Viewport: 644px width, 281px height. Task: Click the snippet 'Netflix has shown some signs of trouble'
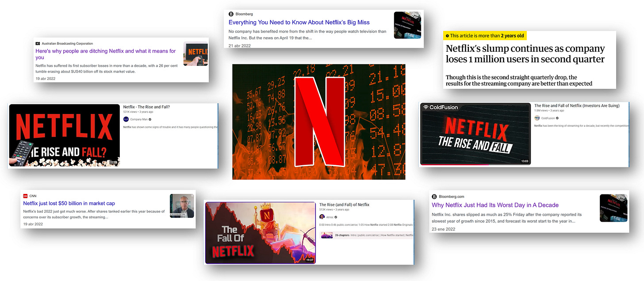[170, 127]
